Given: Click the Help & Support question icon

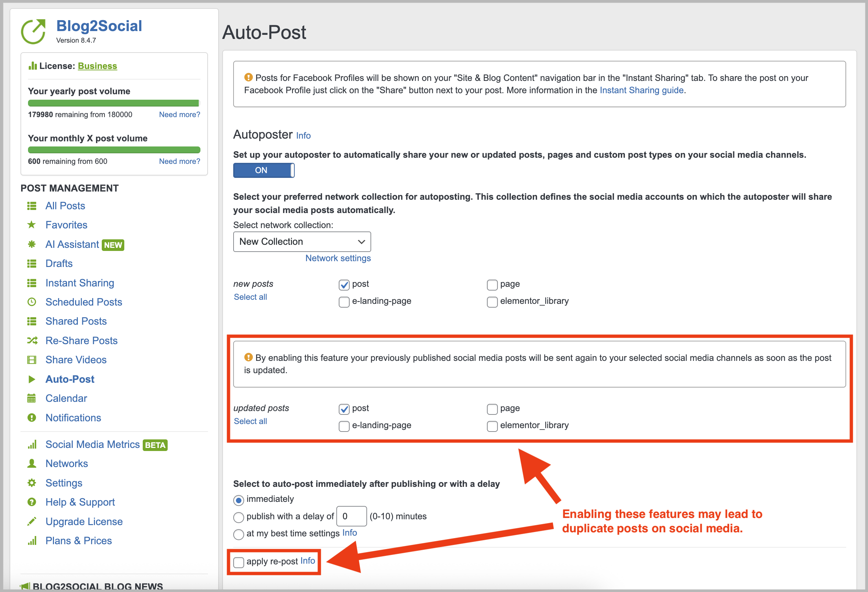Looking at the screenshot, I should pos(32,502).
